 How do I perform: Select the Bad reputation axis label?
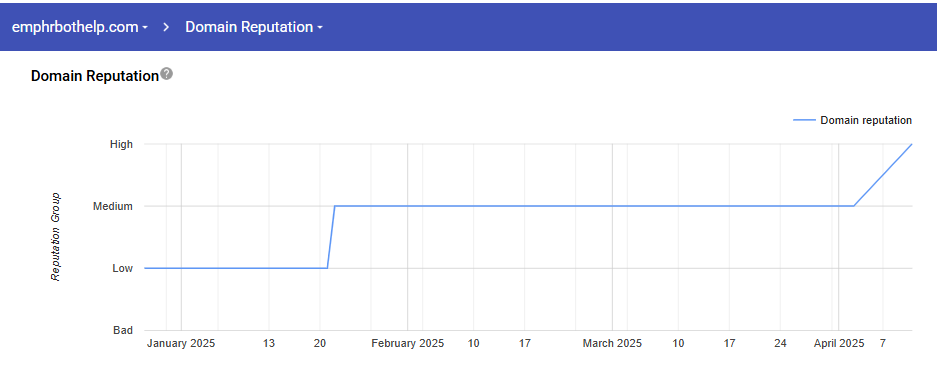tap(123, 330)
